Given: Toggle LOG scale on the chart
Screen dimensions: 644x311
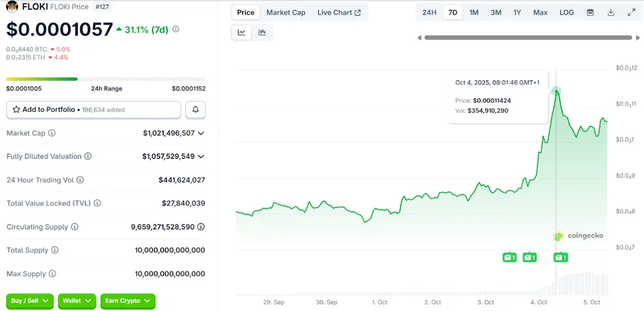Looking at the screenshot, I should pyautogui.click(x=567, y=13).
